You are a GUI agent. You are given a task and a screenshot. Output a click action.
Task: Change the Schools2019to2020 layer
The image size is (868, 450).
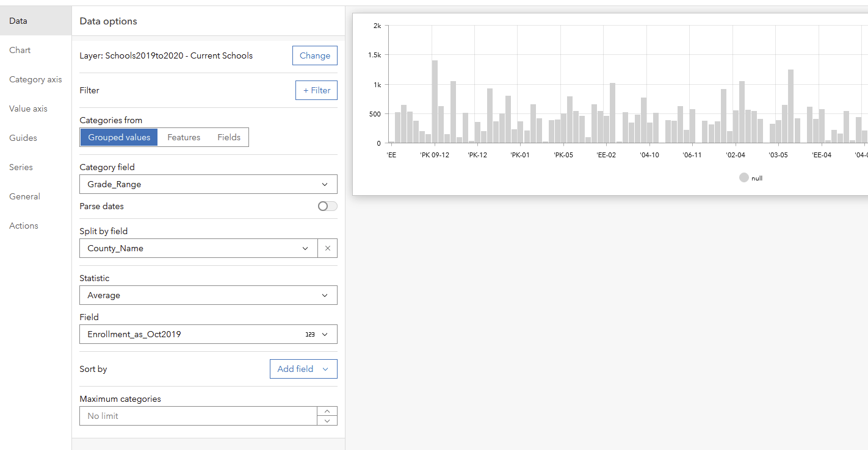click(x=314, y=55)
